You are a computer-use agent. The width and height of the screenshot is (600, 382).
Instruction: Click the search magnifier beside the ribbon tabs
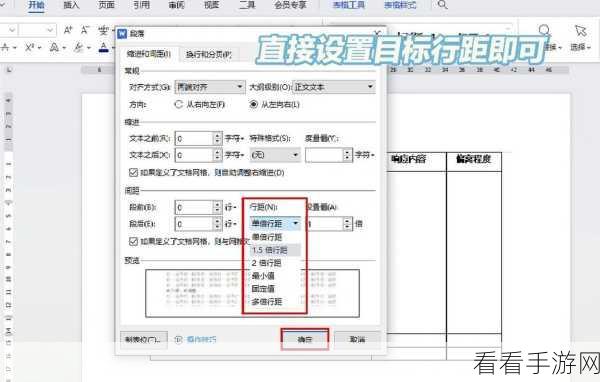click(x=442, y=5)
